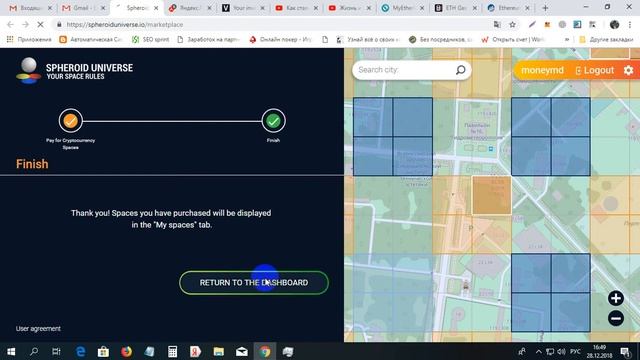Open a new browser tab
640x360 pixels.
click(x=545, y=8)
